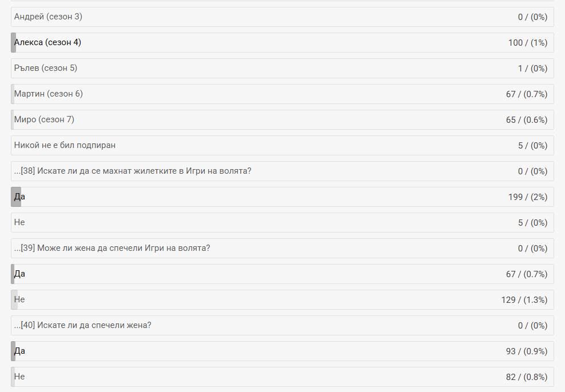Select Да with 67 votes under question 39
This screenshot has width=565, height=392.
pyautogui.click(x=19, y=274)
